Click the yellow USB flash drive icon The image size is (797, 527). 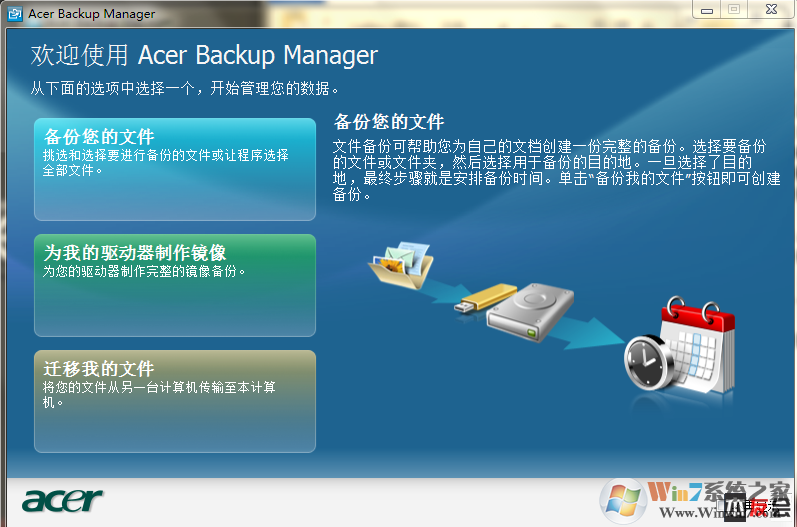(x=485, y=298)
